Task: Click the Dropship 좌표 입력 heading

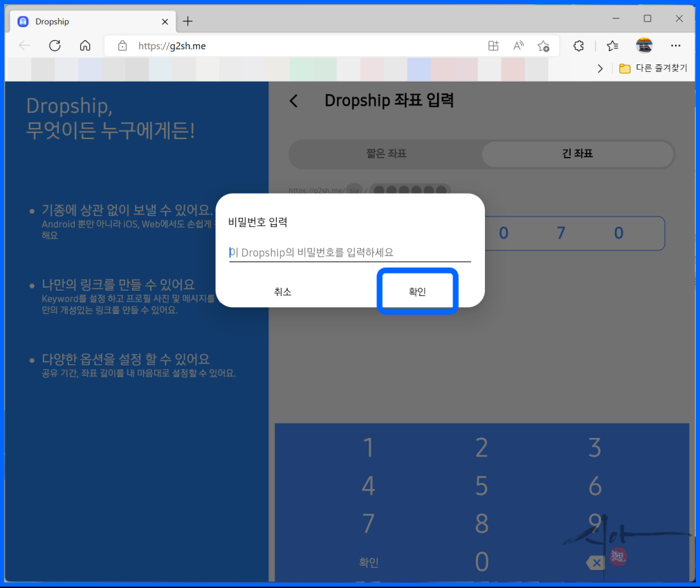Action: pyautogui.click(x=389, y=100)
